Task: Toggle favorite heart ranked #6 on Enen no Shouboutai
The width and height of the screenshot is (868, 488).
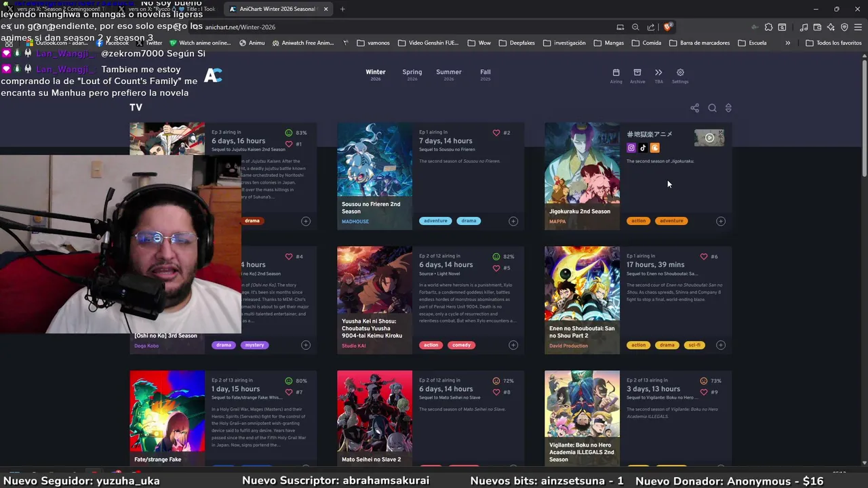Action: [704, 257]
